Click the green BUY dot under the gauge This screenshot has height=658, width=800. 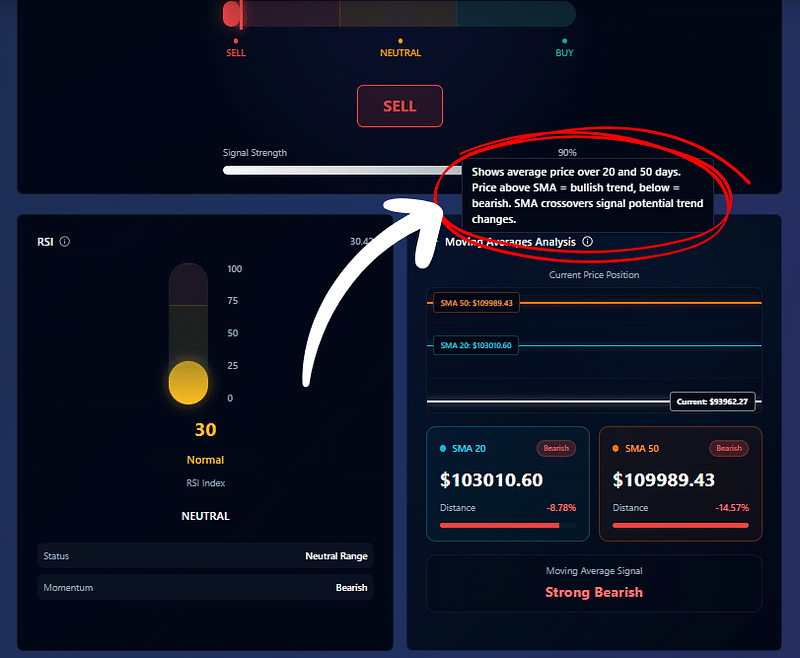click(565, 41)
